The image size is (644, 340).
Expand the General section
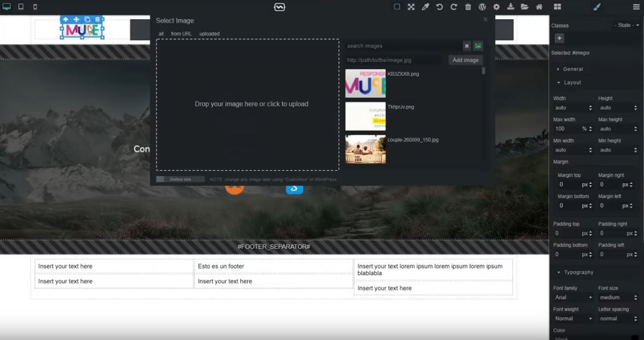572,69
